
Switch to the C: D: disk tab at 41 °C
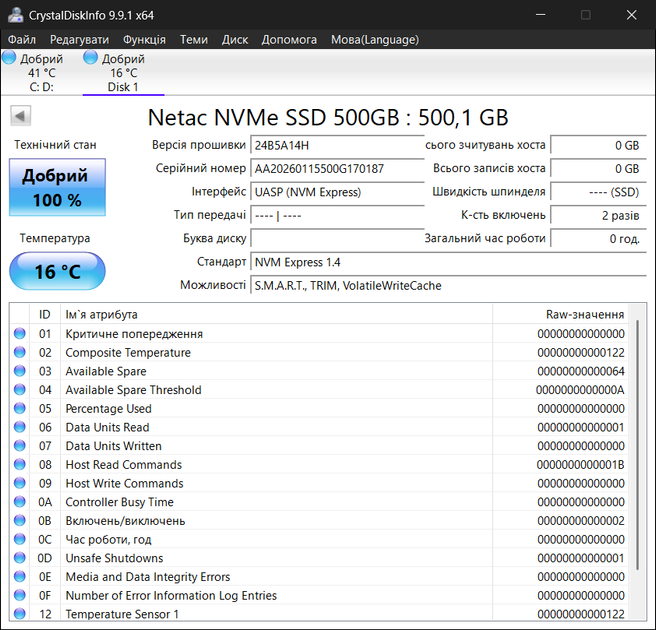(41, 72)
